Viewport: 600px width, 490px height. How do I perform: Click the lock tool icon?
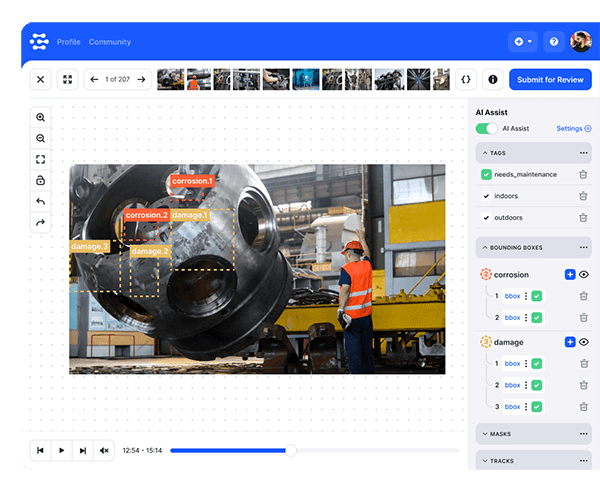pyautogui.click(x=41, y=180)
